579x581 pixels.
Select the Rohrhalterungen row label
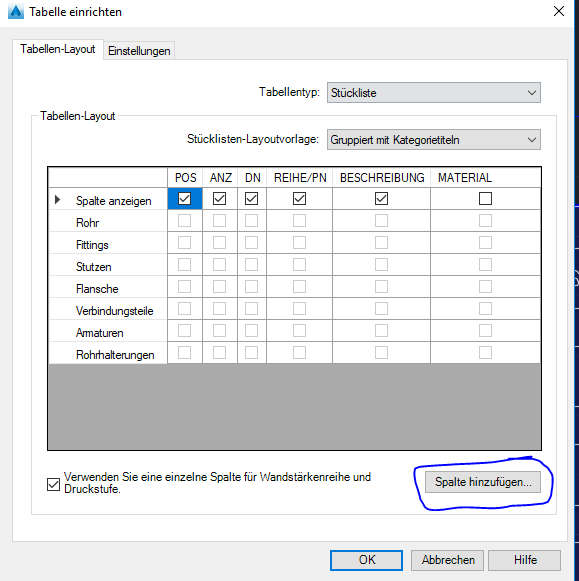tap(115, 355)
